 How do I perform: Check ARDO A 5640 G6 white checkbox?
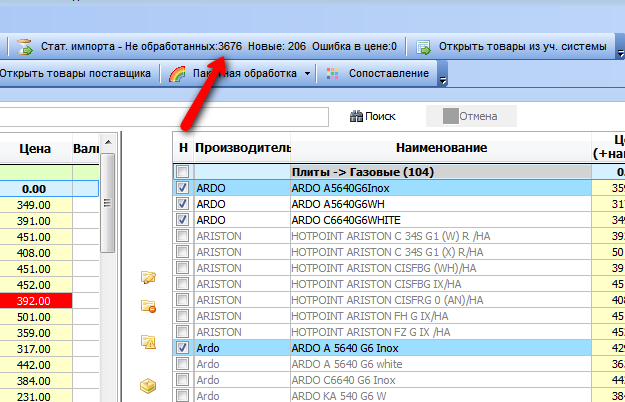click(x=183, y=364)
